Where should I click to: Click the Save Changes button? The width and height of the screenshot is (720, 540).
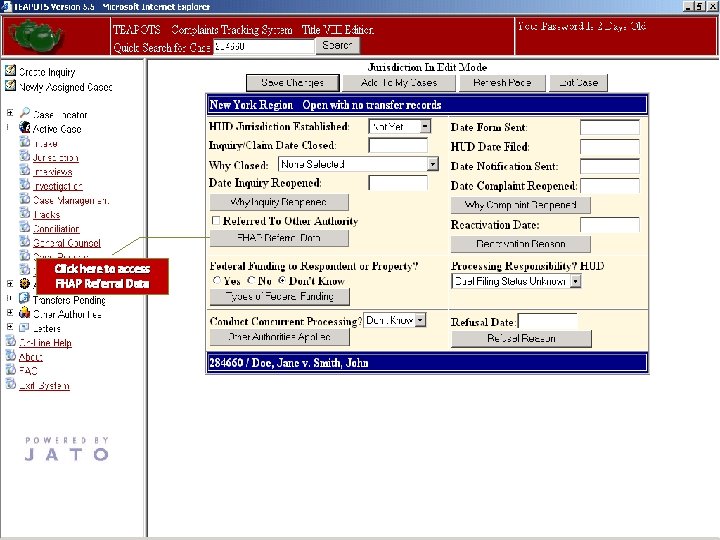pos(293,83)
